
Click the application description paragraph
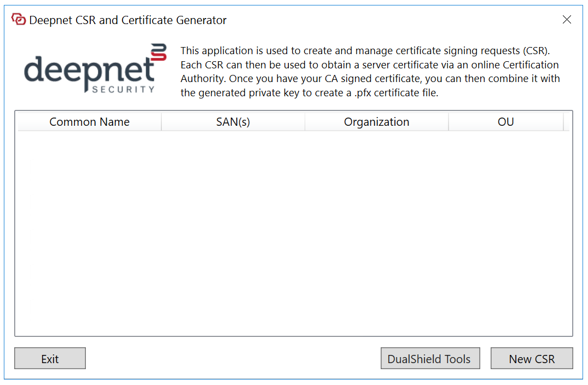tap(370, 72)
